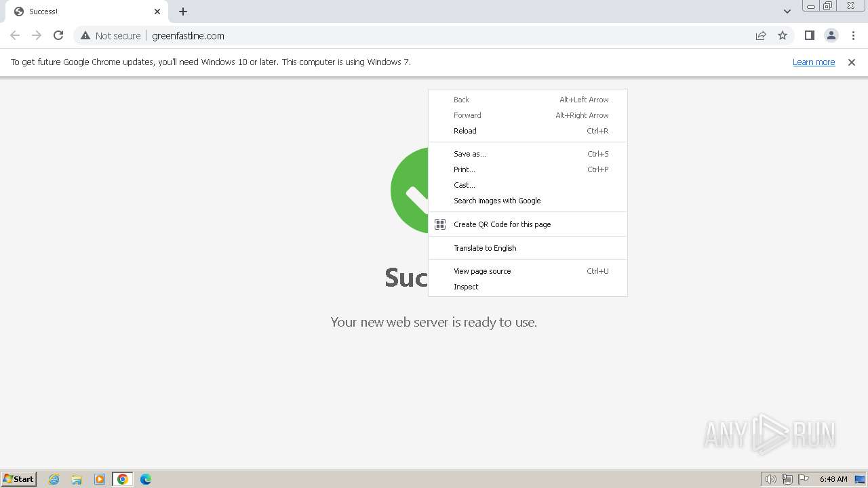Open File Explorer from taskbar

point(77,479)
